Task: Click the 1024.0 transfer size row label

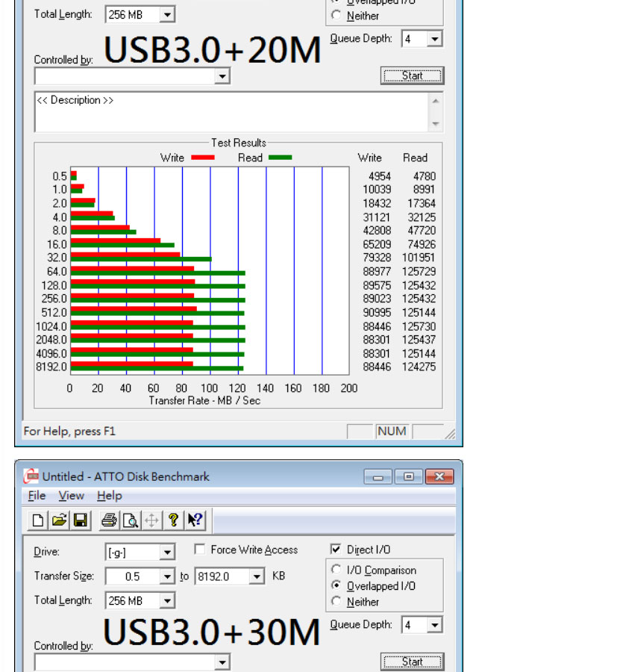Action: coord(51,326)
